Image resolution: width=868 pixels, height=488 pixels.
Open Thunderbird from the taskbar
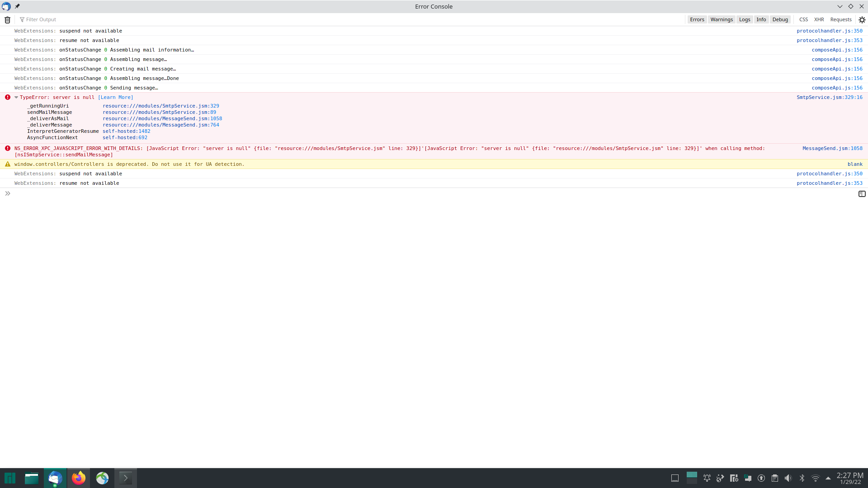[55, 478]
